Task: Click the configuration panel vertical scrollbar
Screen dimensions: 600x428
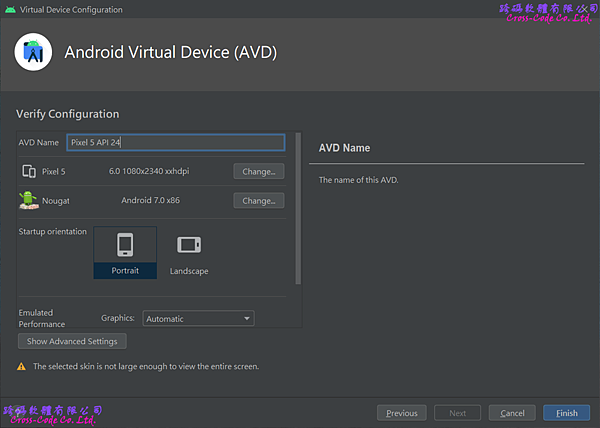Action: [x=297, y=210]
